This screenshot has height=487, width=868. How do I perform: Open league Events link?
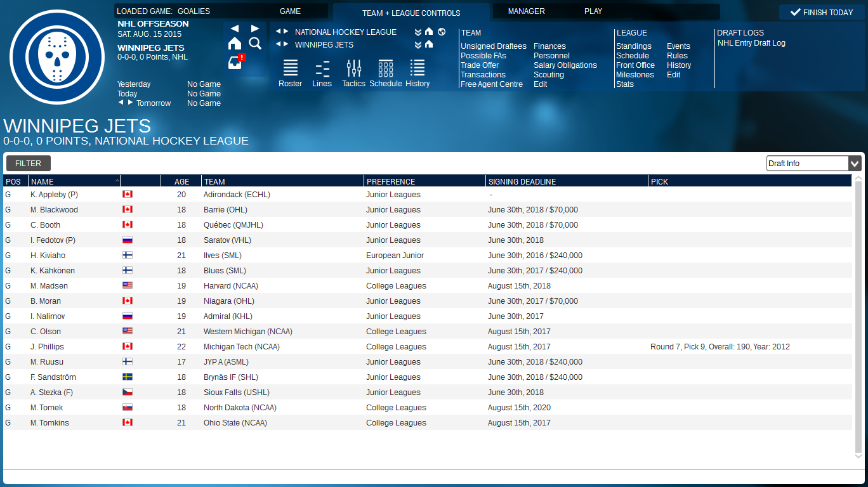[x=678, y=46]
